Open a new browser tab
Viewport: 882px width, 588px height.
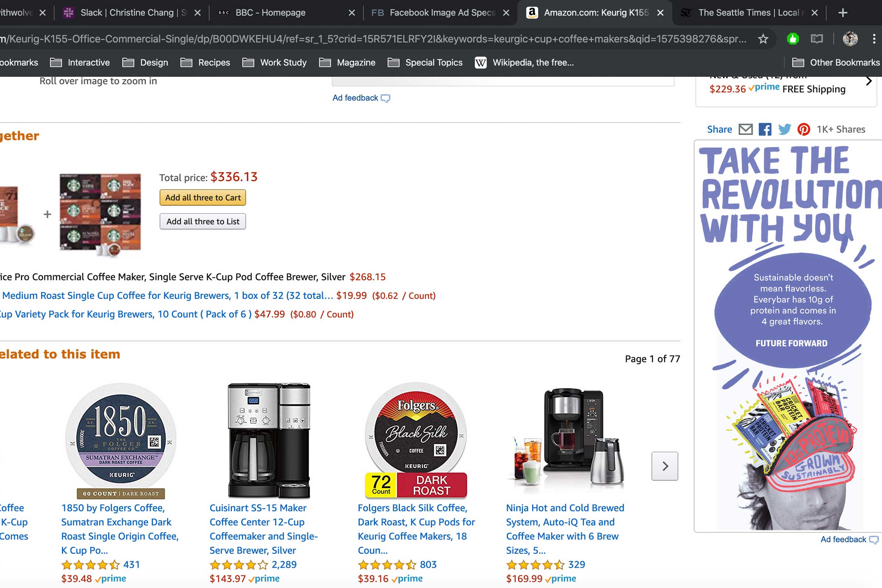(x=843, y=13)
